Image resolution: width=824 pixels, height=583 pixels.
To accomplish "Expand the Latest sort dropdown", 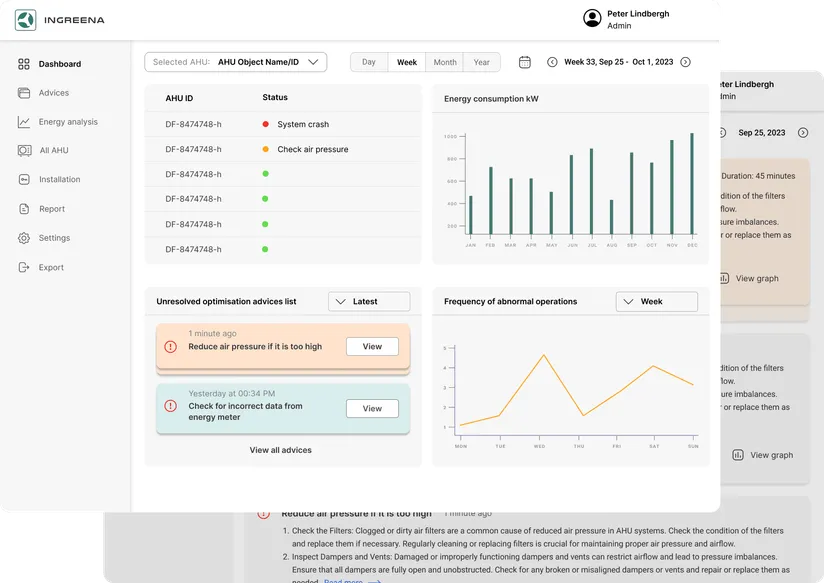I will [x=369, y=301].
